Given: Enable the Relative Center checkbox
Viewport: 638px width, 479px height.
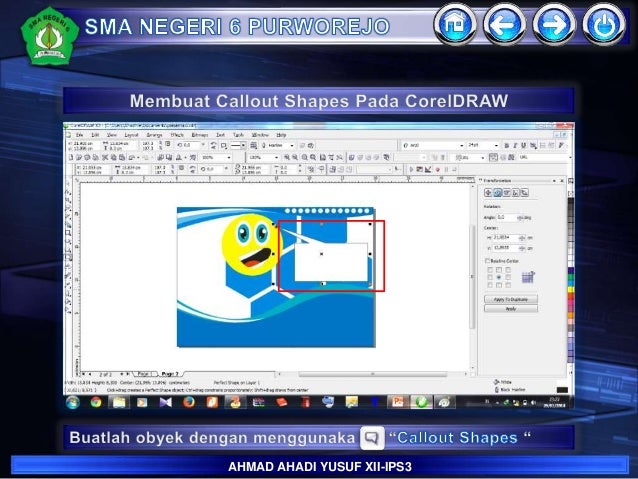Looking at the screenshot, I should pos(487,261).
